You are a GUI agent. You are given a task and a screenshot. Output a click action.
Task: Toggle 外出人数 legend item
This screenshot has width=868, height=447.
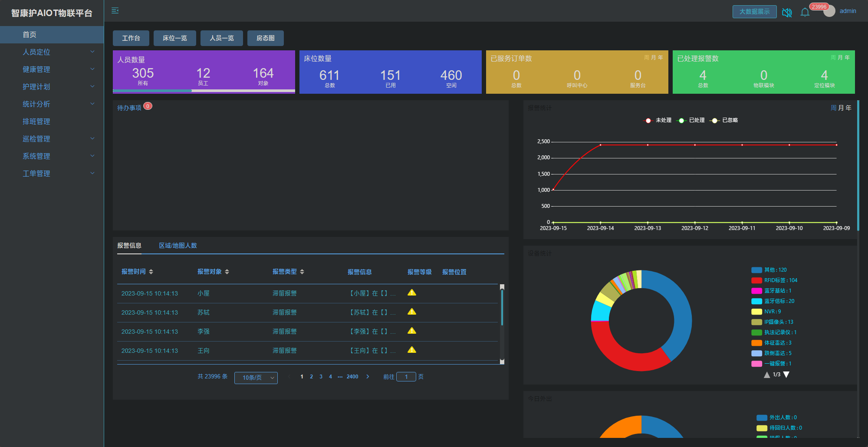777,417
